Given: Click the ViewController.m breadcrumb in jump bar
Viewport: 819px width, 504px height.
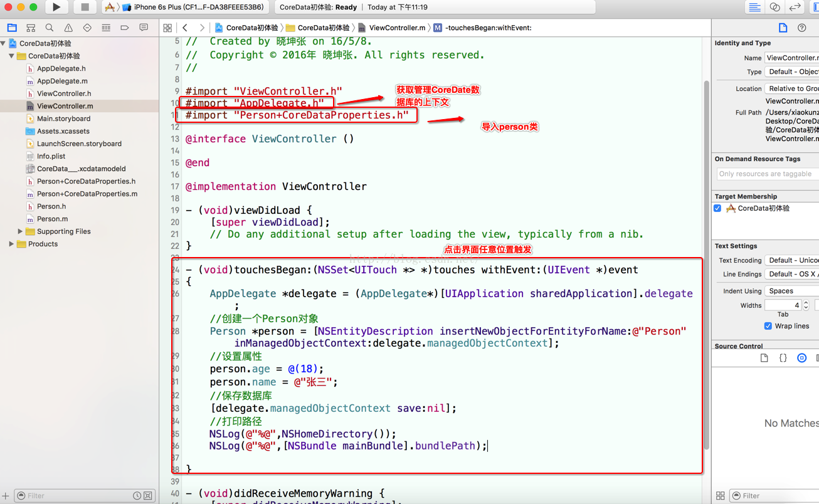Looking at the screenshot, I should 396,28.
